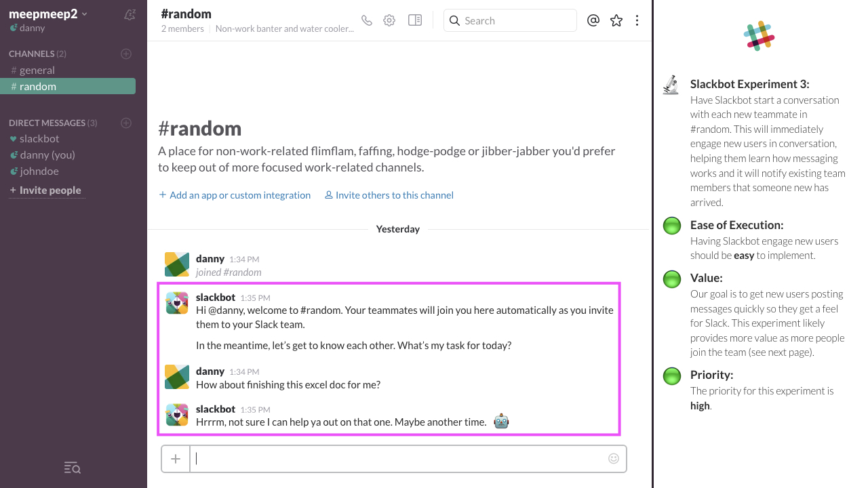The image size is (868, 488).
Task: Click the #random channel title in header
Action: coord(186,14)
